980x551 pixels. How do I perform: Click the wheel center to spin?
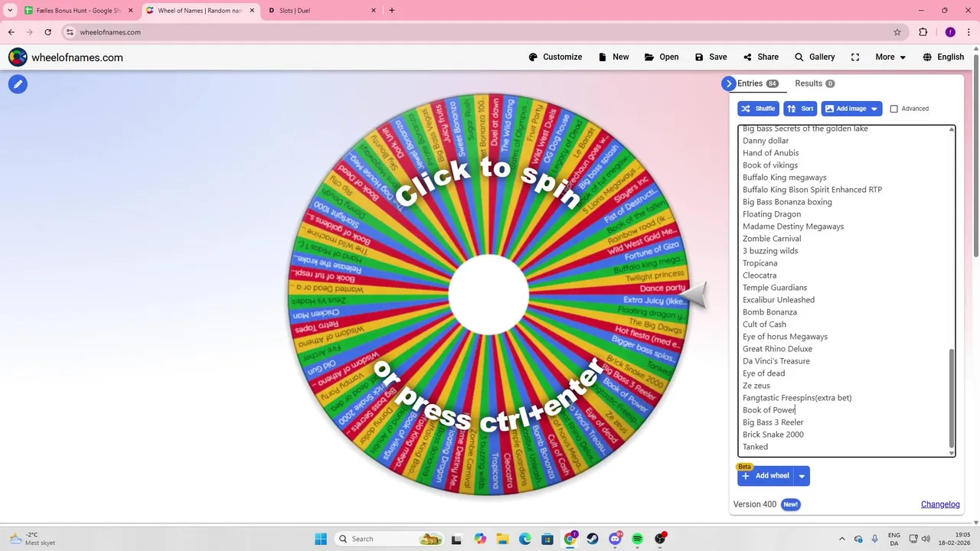pos(488,295)
